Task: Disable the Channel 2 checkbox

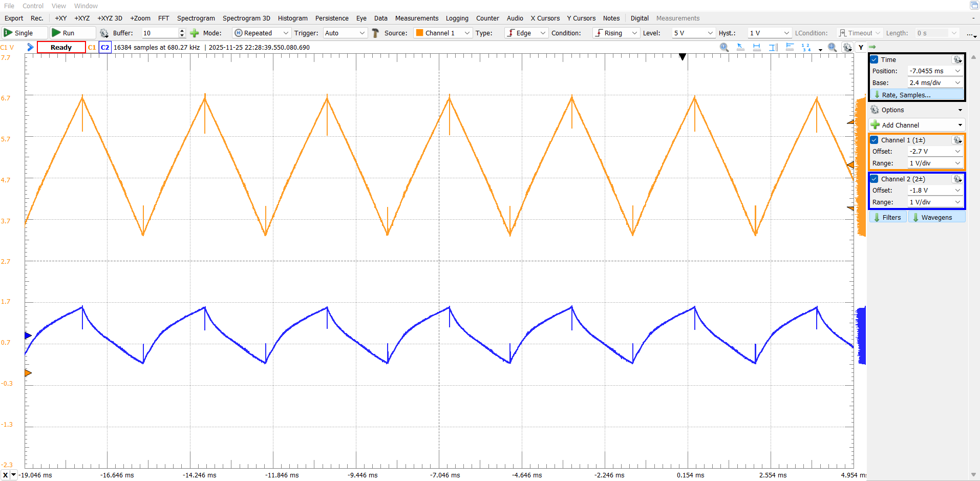Action: [875, 179]
